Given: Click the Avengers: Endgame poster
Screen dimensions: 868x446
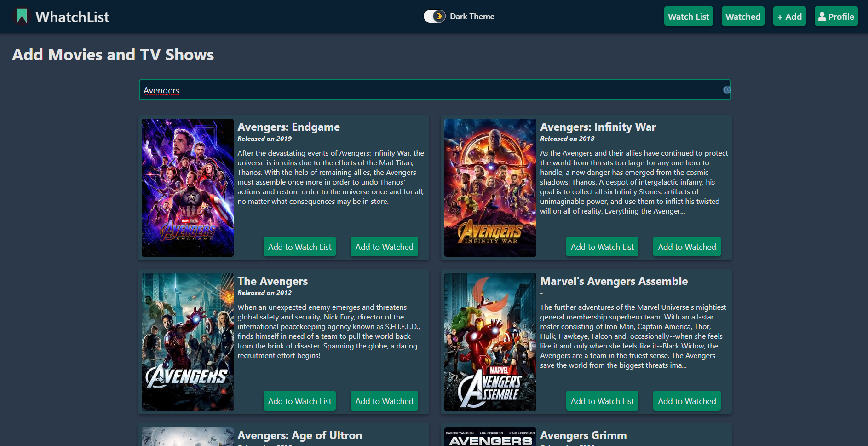Looking at the screenshot, I should click(x=188, y=188).
